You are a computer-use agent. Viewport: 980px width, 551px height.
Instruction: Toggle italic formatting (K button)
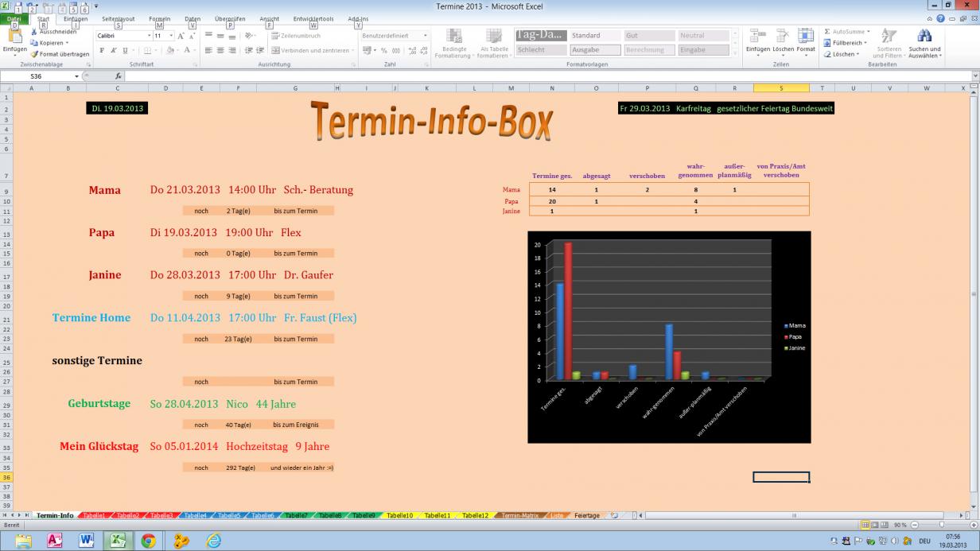(113, 50)
